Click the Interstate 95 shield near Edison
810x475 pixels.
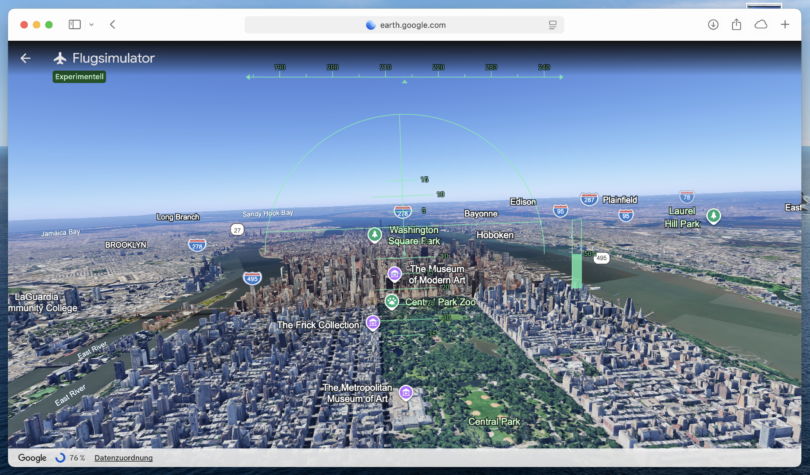coord(560,211)
